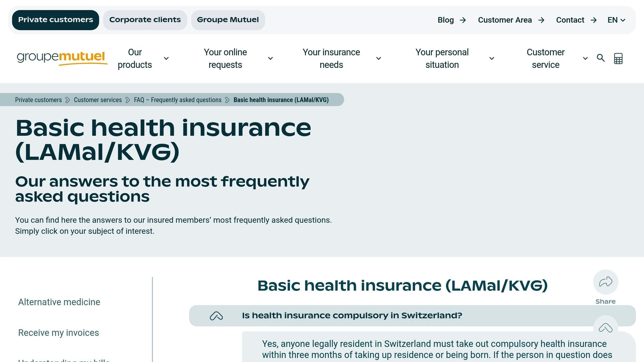Click the Private customers breadcrumb
Viewport: 644px width, 362px height.
click(38, 100)
